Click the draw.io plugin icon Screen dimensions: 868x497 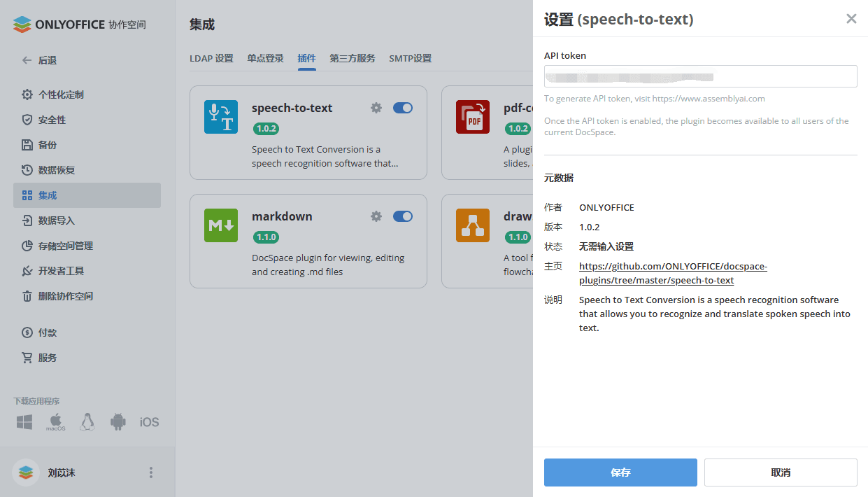click(473, 225)
